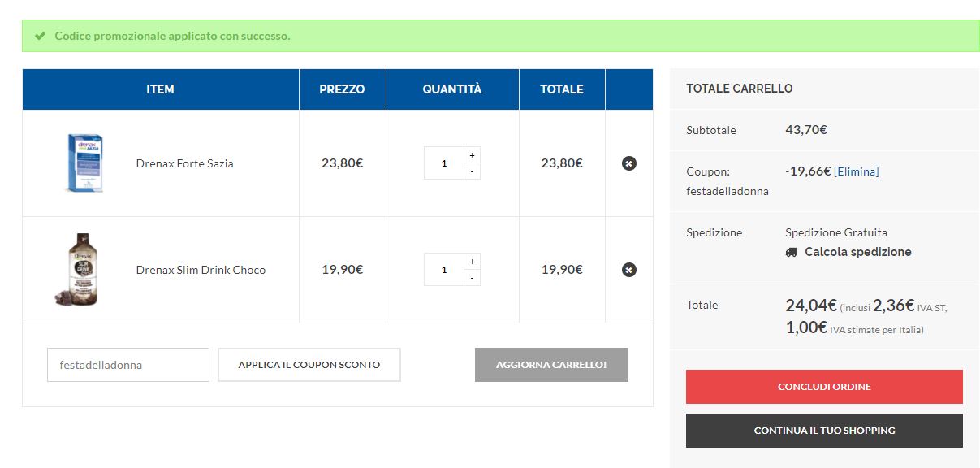980x468 pixels.
Task: Click the shipping truck icon
Action: 792,252
